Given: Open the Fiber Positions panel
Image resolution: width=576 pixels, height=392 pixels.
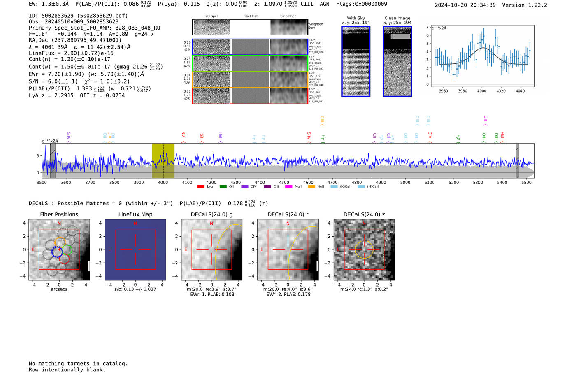Looking at the screenshot, I should point(59,250).
